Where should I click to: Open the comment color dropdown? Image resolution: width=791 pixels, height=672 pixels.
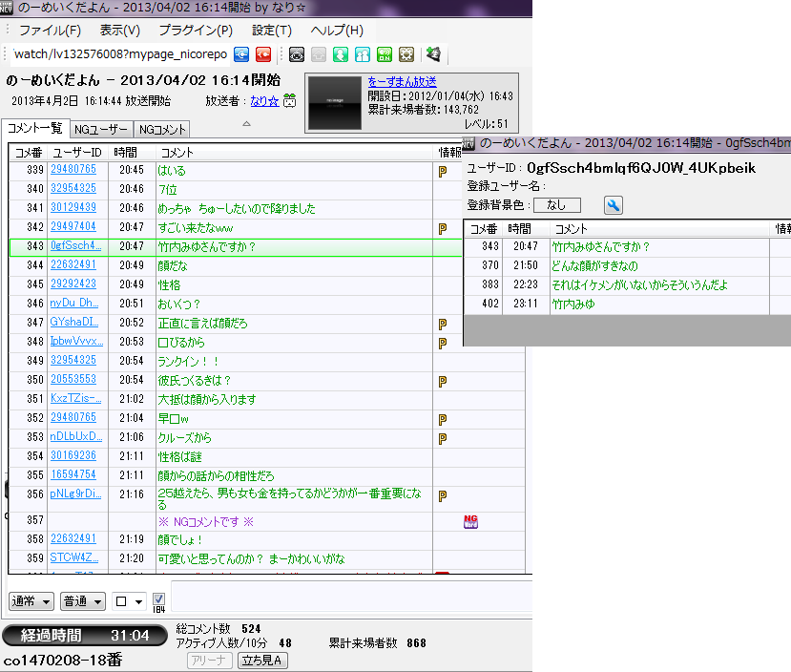[129, 601]
